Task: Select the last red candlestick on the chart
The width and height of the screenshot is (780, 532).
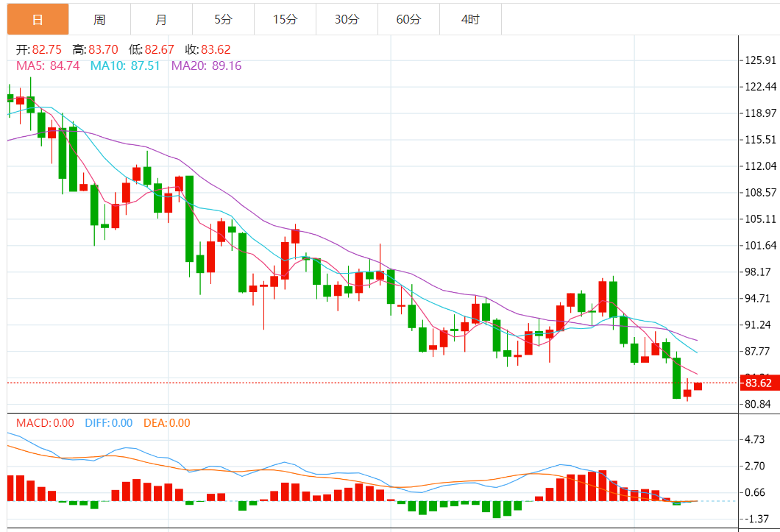Action: coord(698,386)
